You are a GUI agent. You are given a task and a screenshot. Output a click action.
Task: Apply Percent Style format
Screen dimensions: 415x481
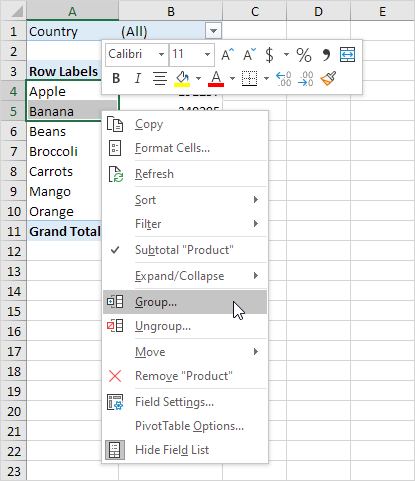(x=304, y=55)
